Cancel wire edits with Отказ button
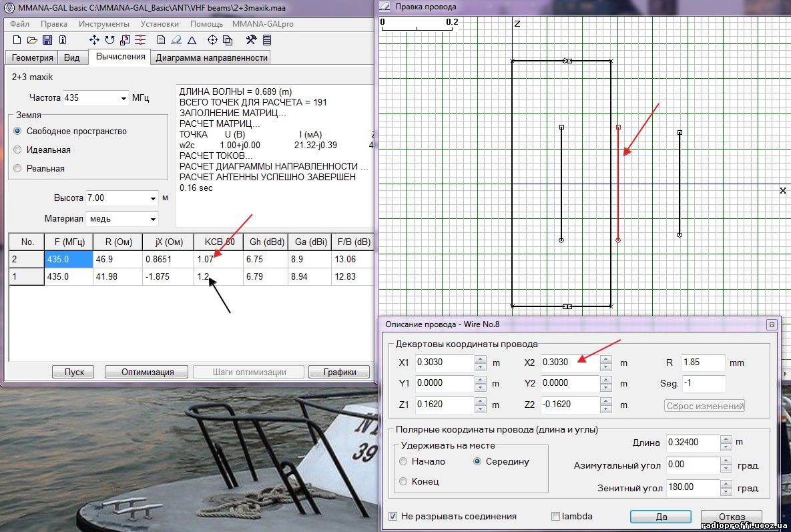This screenshot has width=791, height=532. pos(732,517)
